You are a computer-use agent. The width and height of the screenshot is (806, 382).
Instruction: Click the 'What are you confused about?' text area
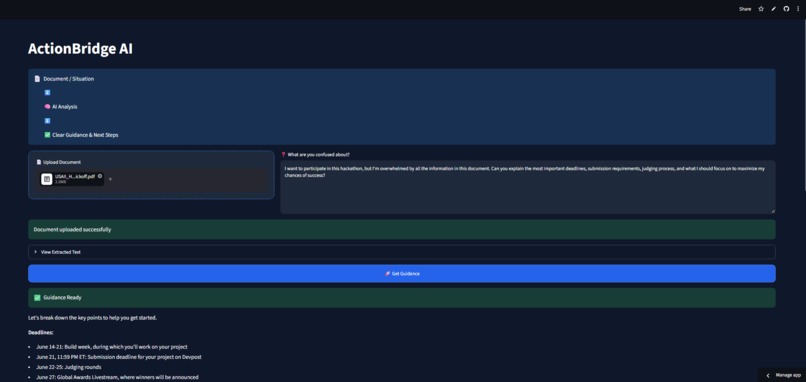pyautogui.click(x=528, y=187)
